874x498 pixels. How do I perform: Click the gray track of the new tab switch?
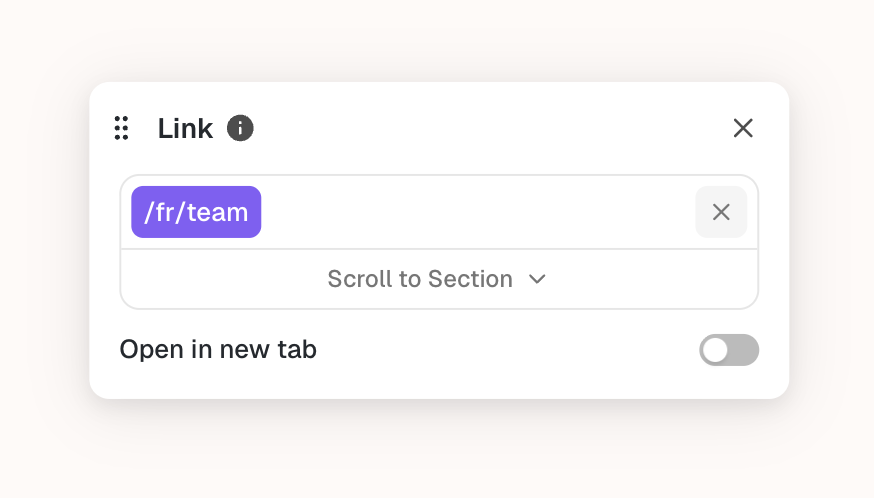(x=744, y=350)
